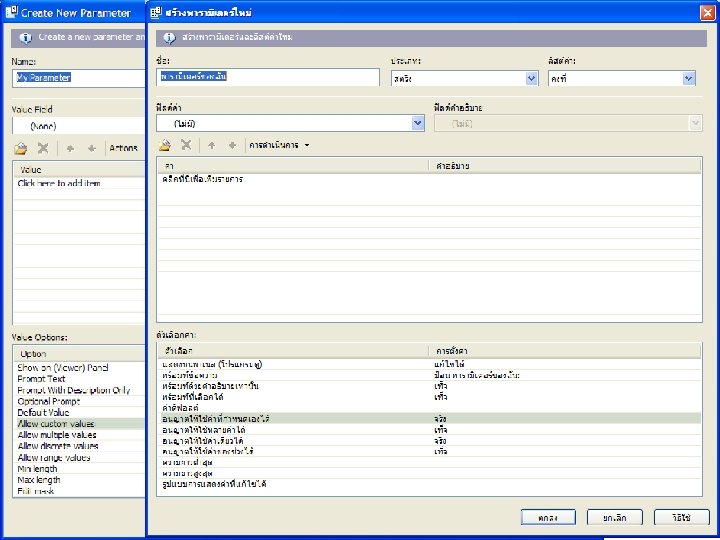This screenshot has height=540, width=720.
Task: Click the insert-value icon in the English dialog toolbar
Action: pos(21,148)
